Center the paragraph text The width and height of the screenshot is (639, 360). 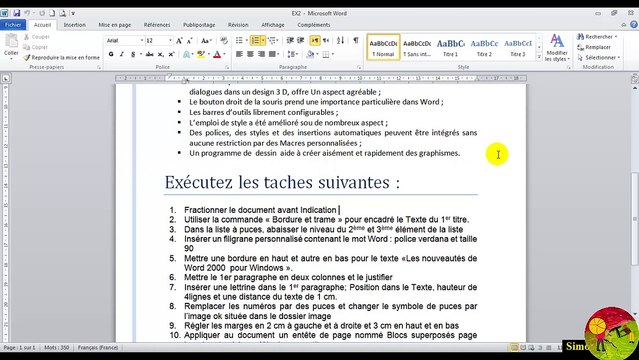[x=250, y=54]
